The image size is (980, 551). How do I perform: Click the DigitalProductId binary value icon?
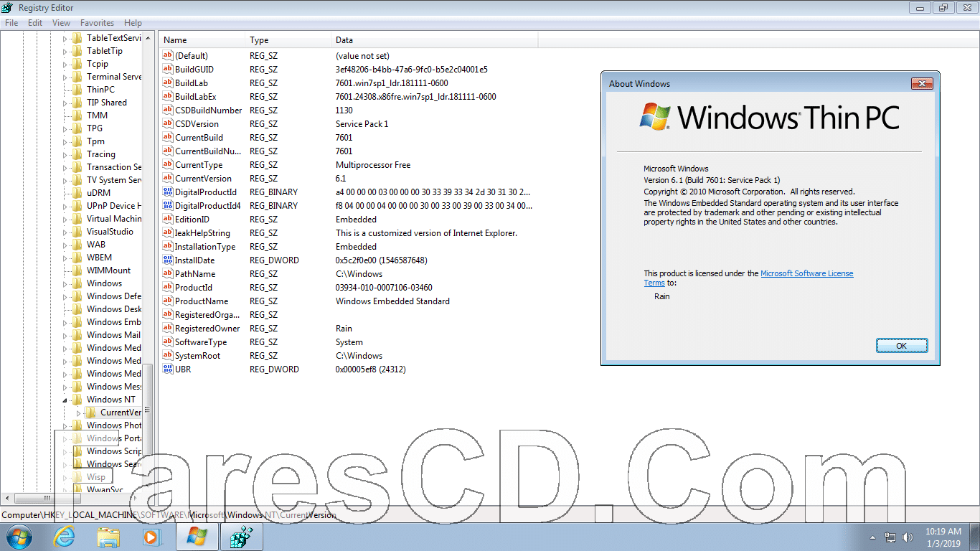pos(168,192)
